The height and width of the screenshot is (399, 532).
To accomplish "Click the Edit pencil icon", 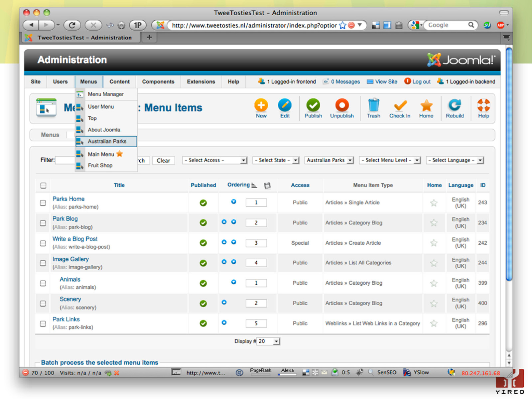I will click(x=285, y=105).
